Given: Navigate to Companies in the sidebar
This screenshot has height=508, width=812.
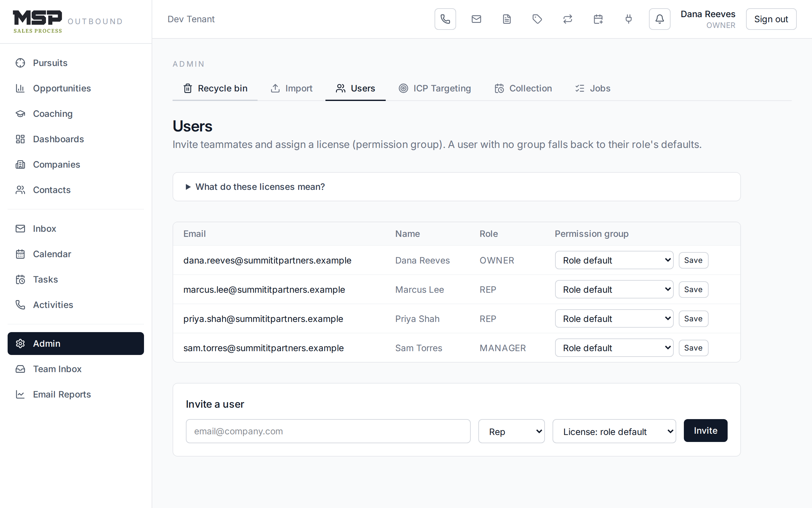Looking at the screenshot, I should click(75, 165).
